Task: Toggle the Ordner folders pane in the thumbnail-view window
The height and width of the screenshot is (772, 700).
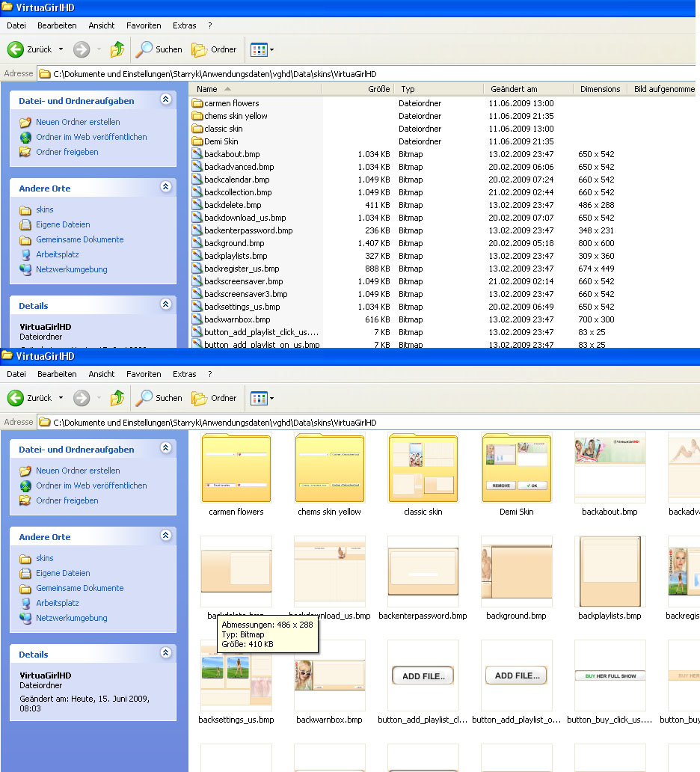Action: tap(214, 398)
